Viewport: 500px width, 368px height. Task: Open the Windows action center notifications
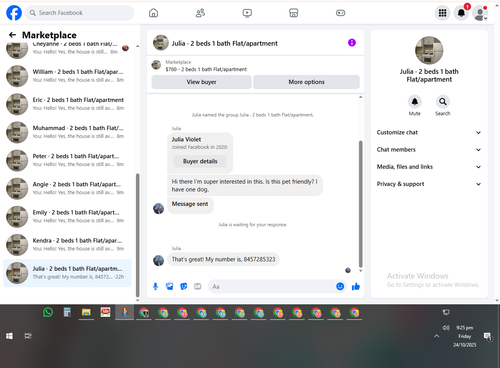pyautogui.click(x=488, y=336)
